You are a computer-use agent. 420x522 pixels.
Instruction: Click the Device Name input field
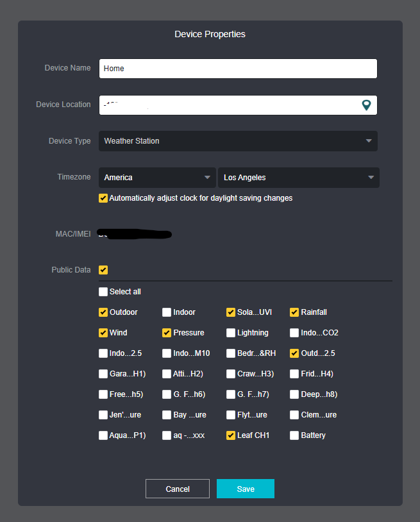(x=238, y=69)
